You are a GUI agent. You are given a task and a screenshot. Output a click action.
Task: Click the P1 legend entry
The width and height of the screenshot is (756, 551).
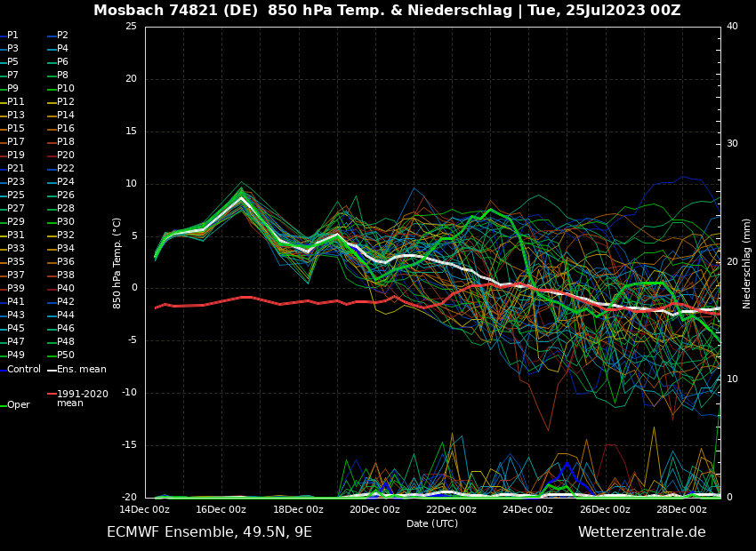[x=12, y=36]
